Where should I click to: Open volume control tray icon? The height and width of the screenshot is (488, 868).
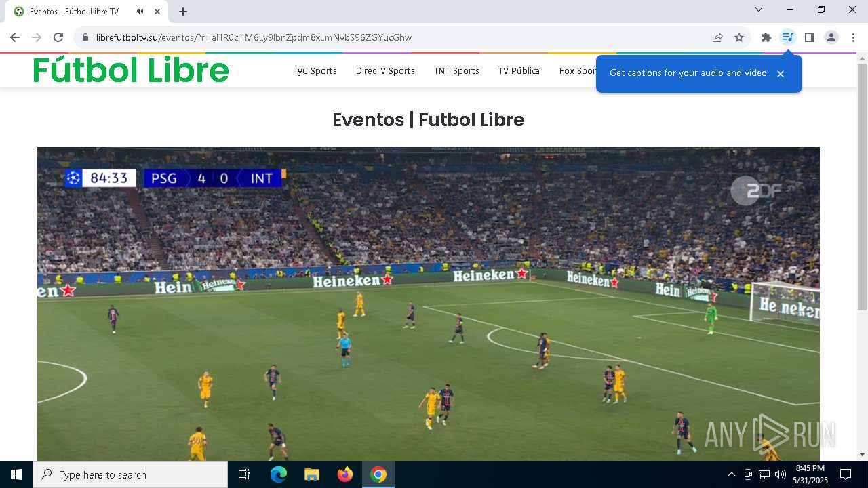tap(780, 474)
